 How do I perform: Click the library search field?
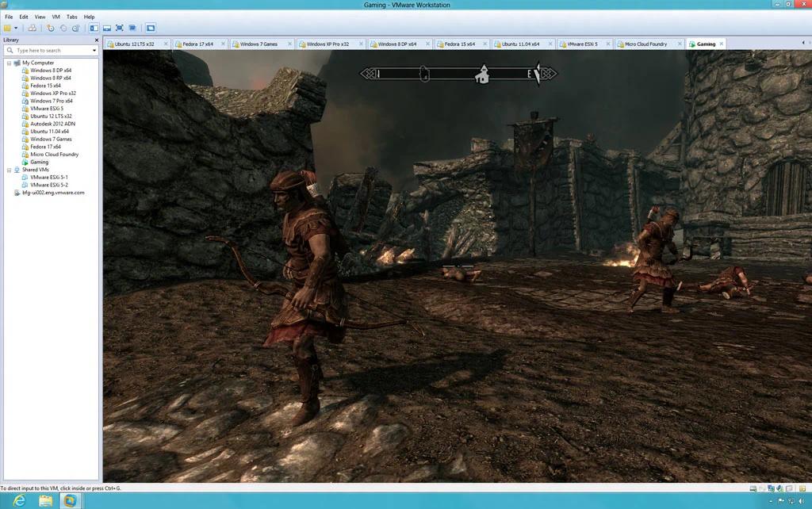click(51, 50)
